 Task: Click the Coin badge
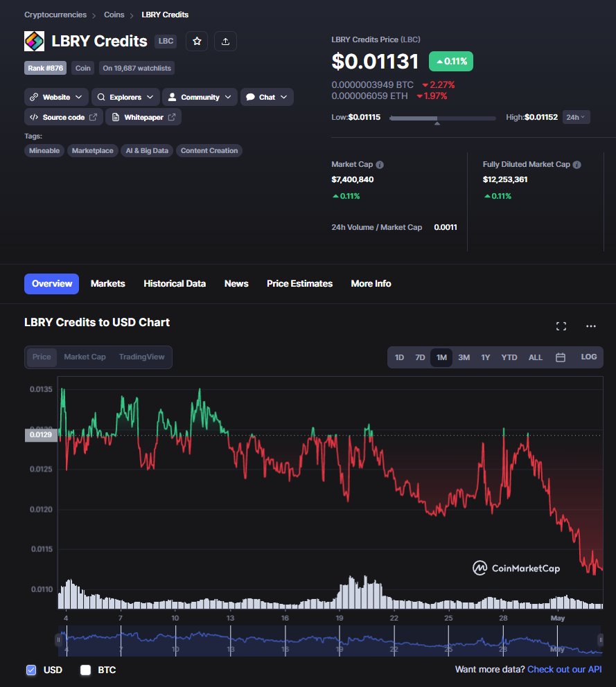[x=83, y=68]
